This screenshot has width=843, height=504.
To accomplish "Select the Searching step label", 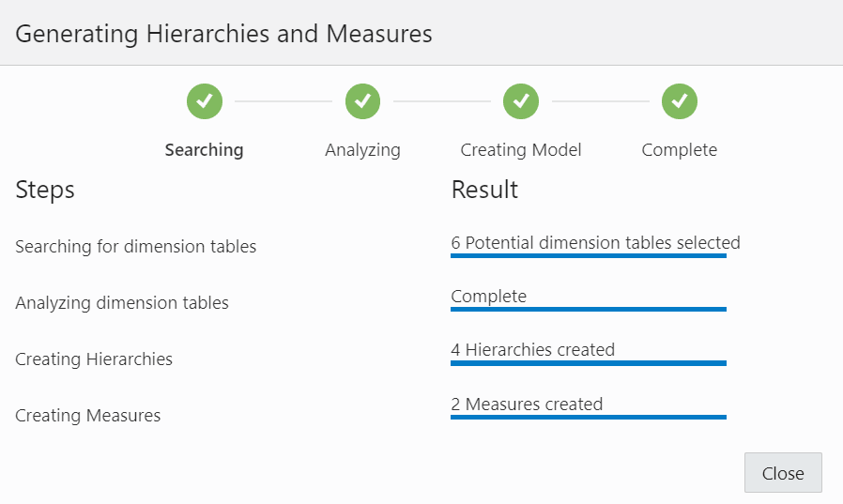I will point(204,150).
